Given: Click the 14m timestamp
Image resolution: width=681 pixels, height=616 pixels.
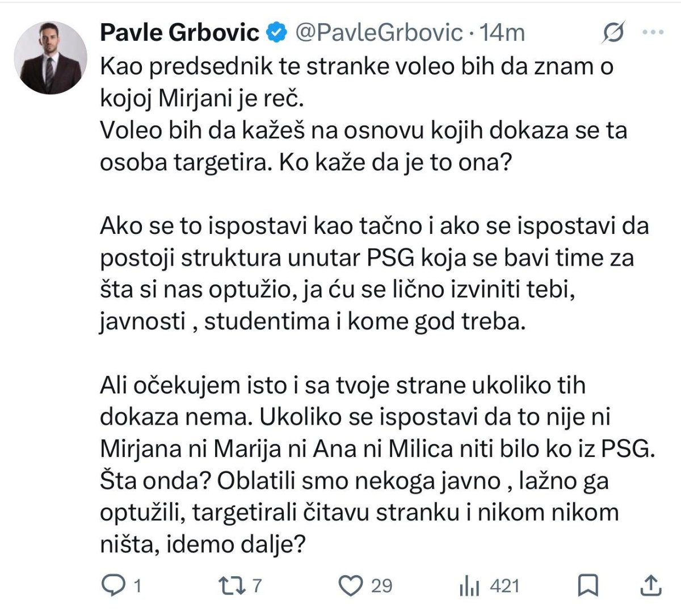Looking at the screenshot, I should pyautogui.click(x=503, y=32).
